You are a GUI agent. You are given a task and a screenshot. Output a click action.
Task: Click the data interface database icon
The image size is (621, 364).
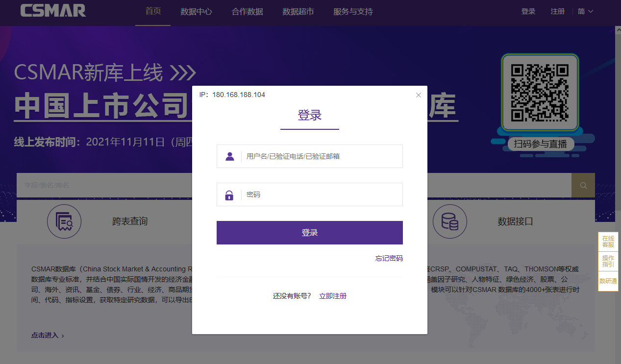click(449, 221)
